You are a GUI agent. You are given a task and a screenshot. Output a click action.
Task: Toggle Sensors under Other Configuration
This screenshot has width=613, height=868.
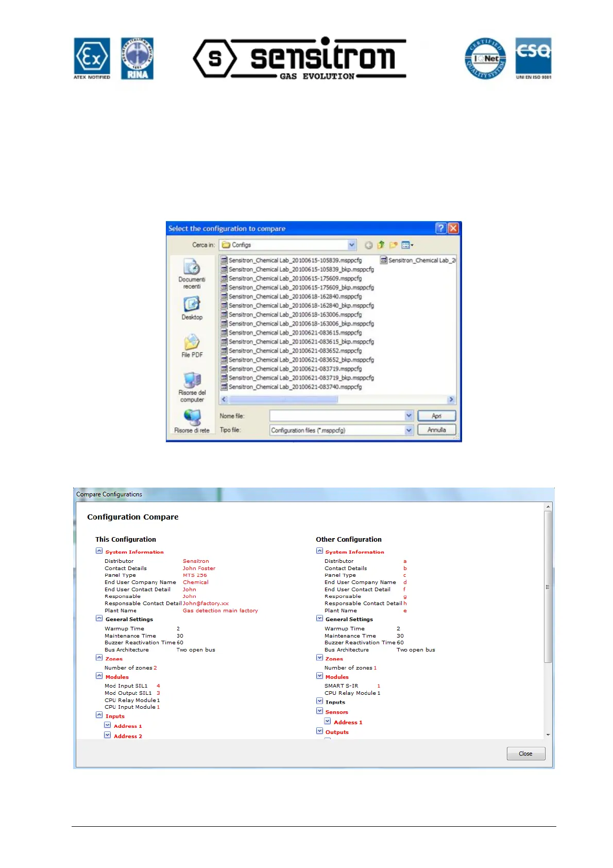point(319,711)
